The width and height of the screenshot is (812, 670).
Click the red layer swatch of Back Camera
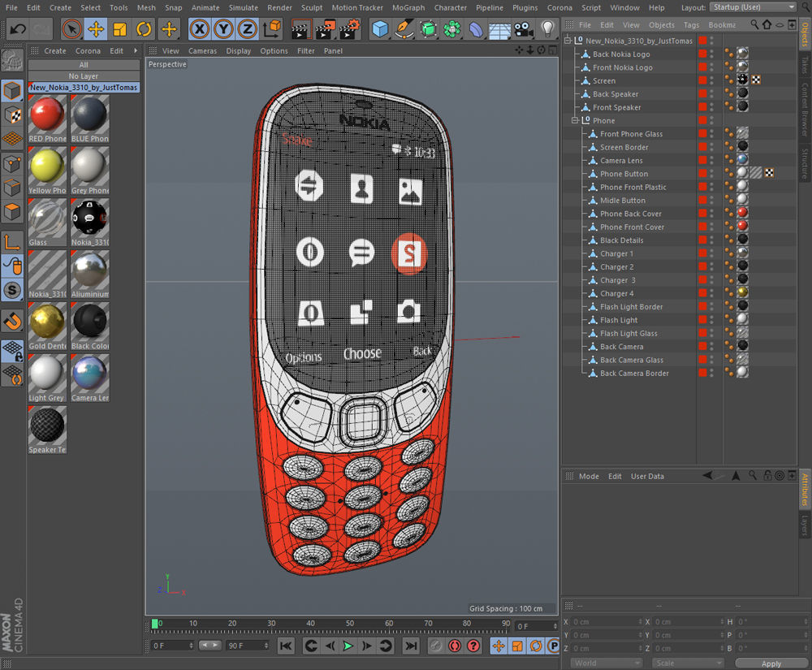pyautogui.click(x=702, y=347)
